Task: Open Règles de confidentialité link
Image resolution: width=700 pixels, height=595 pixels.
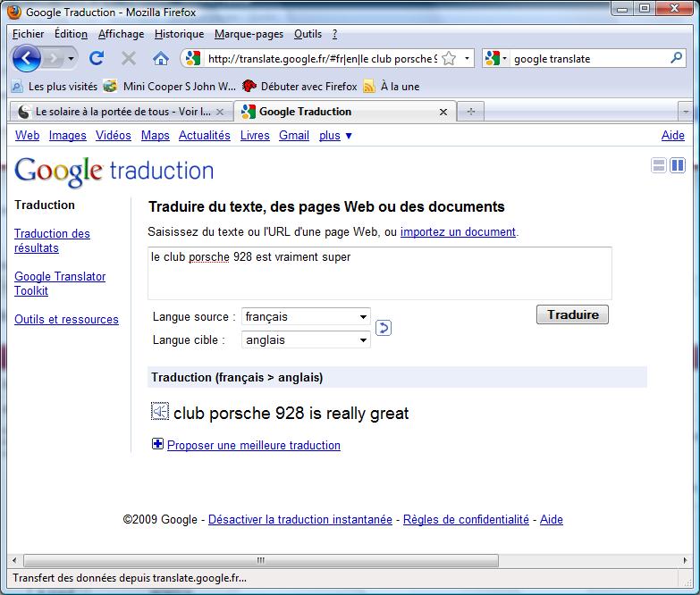Action: click(466, 520)
